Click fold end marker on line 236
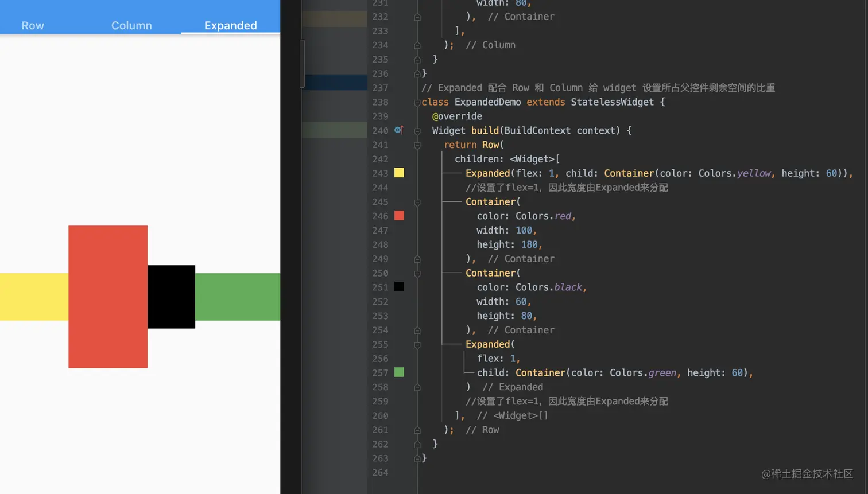868x494 pixels. click(x=417, y=73)
